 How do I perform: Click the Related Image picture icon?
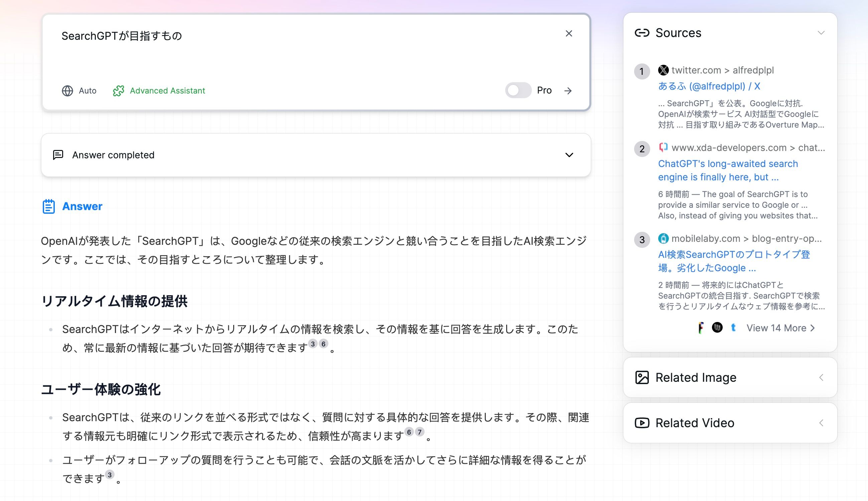pos(642,377)
